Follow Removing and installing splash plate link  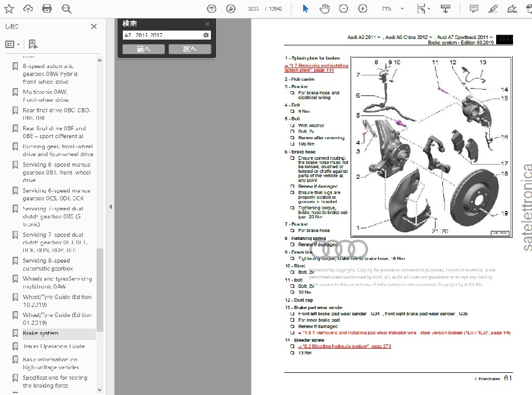point(316,68)
